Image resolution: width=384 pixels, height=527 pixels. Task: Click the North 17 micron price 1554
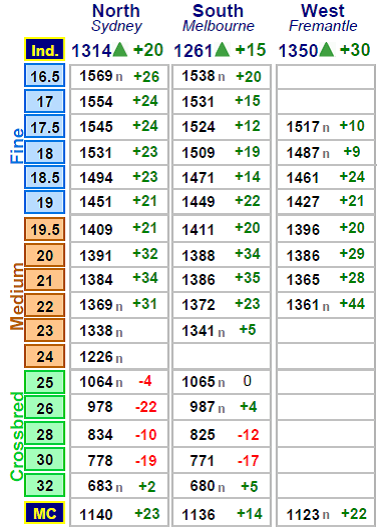click(96, 102)
